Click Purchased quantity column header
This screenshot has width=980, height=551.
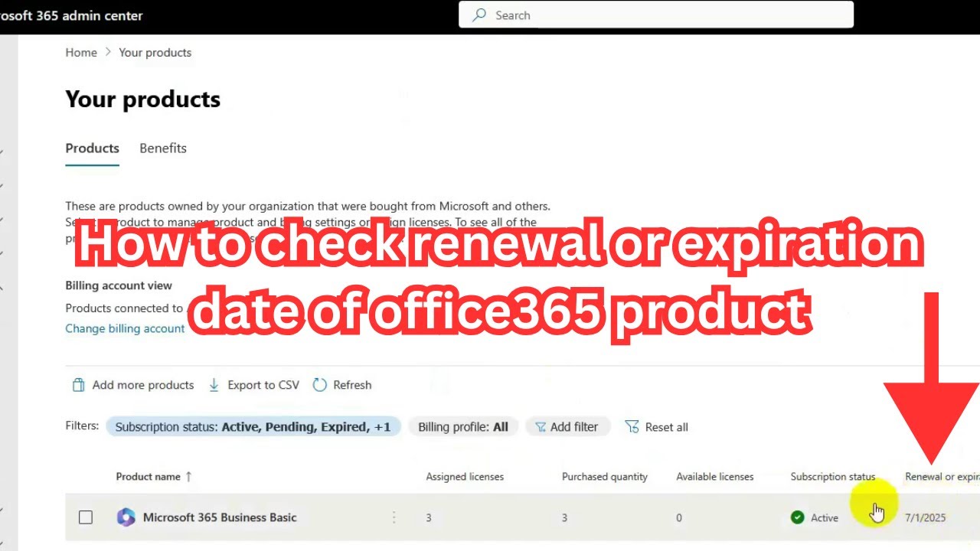click(x=605, y=477)
